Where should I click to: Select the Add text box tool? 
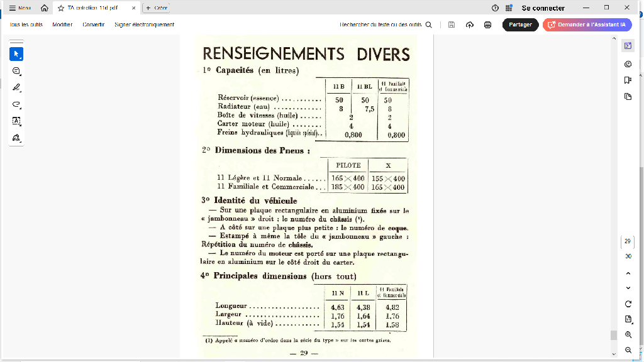tap(16, 121)
